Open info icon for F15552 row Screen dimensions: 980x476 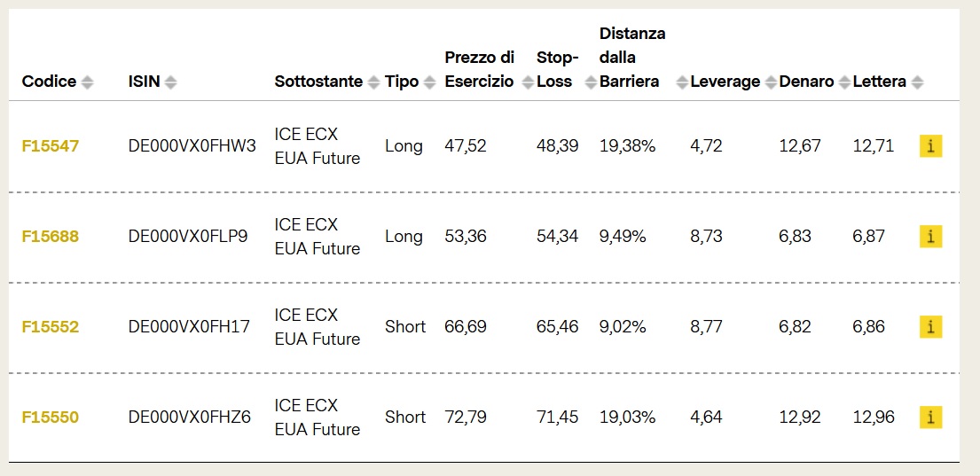[930, 327]
